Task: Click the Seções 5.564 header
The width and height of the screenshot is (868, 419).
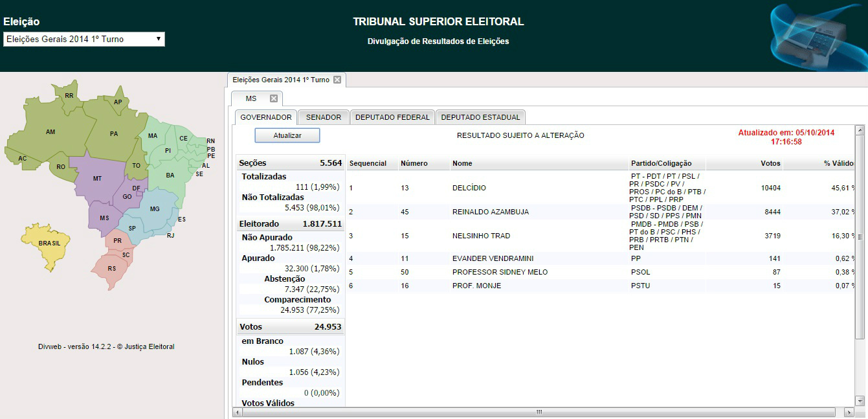Action: (291, 163)
